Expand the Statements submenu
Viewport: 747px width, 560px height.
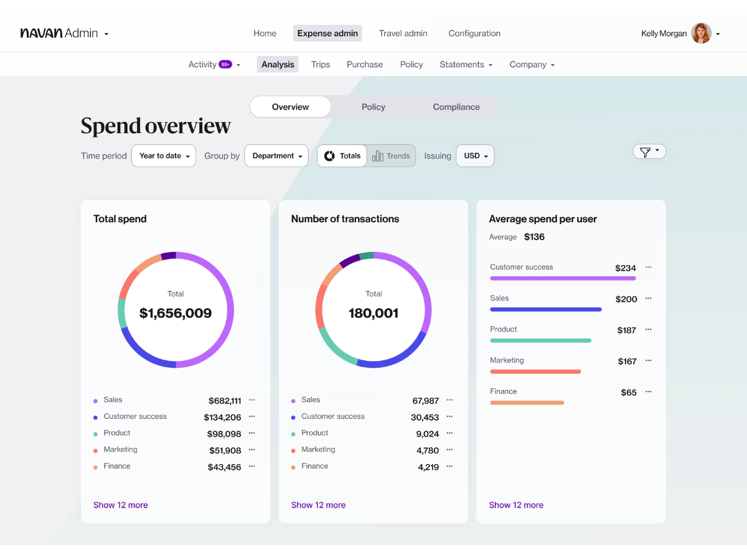[490, 65]
